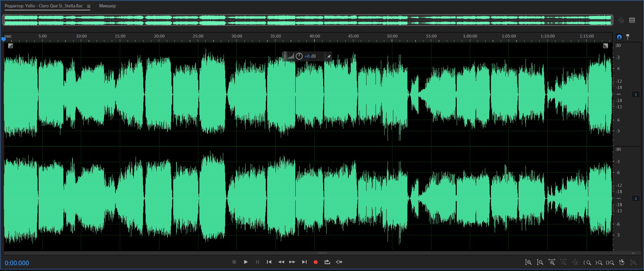This screenshot has width=644, height=271.
Task: Click the +0 dB gain adjustment knob
Action: (299, 56)
